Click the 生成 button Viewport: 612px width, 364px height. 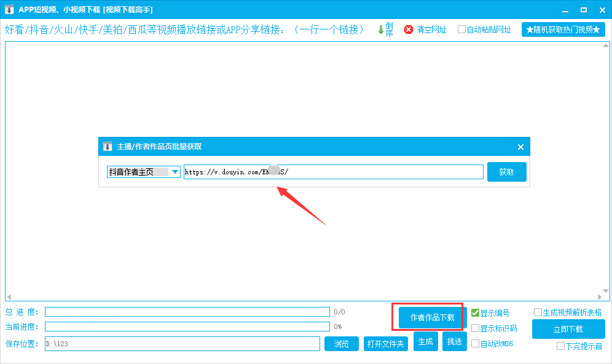[425, 341]
